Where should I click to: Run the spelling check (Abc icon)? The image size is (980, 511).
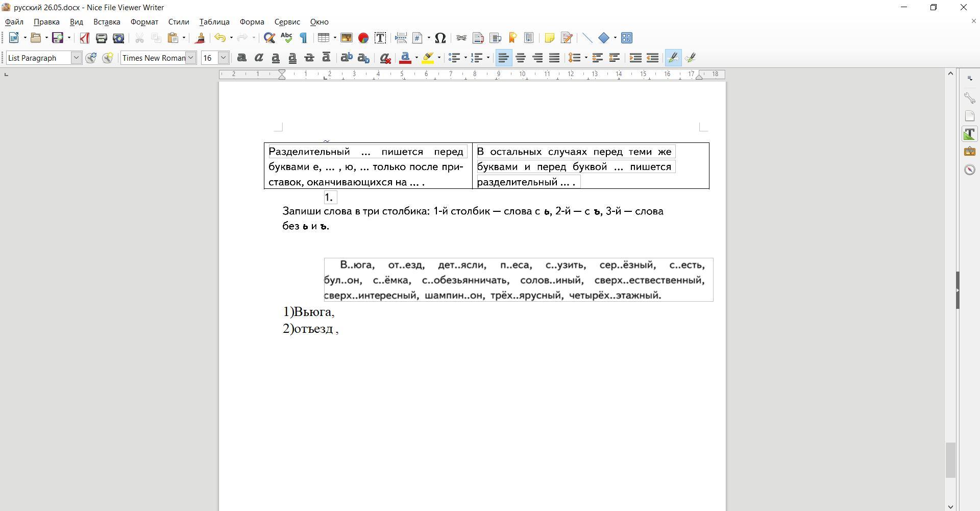click(x=286, y=38)
